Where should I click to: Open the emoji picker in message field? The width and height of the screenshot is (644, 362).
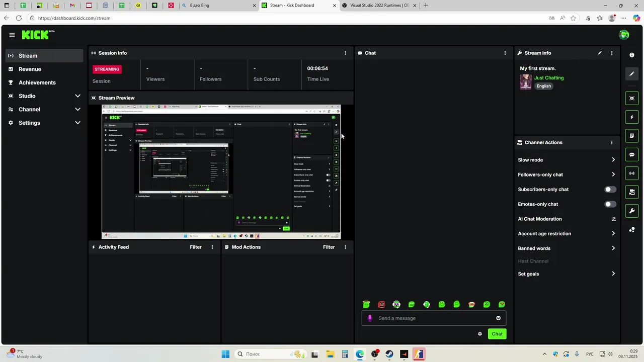(499, 318)
